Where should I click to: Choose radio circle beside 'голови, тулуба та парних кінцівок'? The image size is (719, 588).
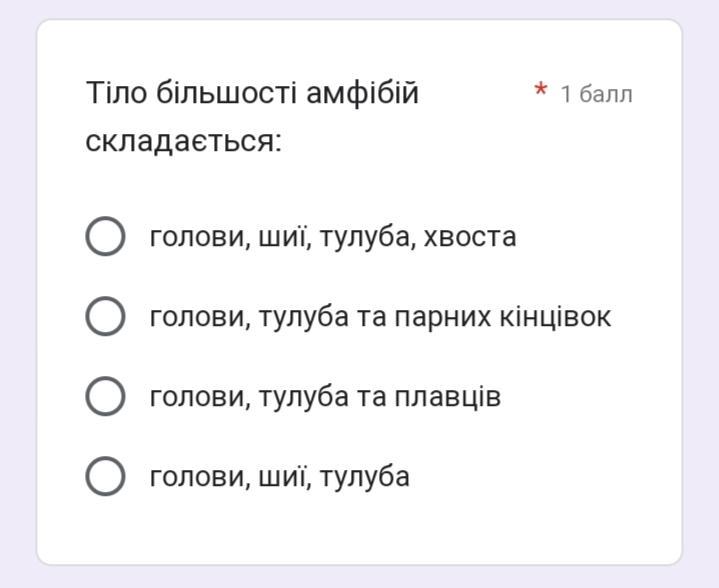tap(105, 316)
